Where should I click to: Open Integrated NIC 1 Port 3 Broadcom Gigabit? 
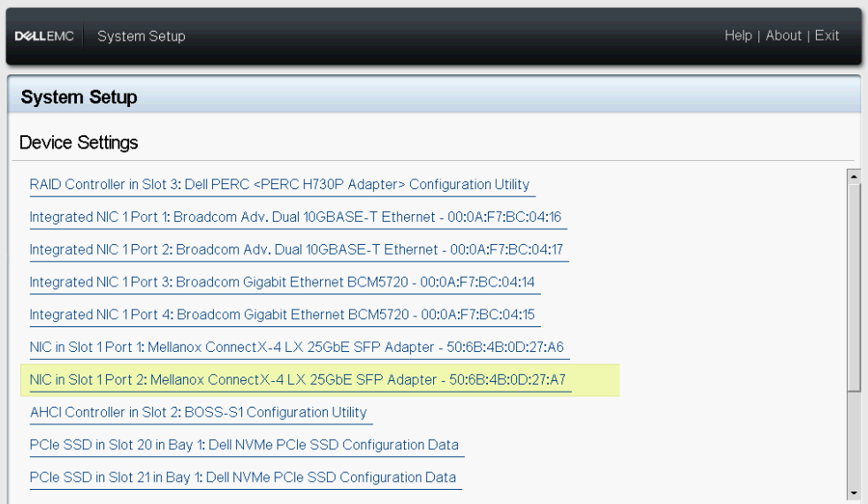pyautogui.click(x=282, y=282)
